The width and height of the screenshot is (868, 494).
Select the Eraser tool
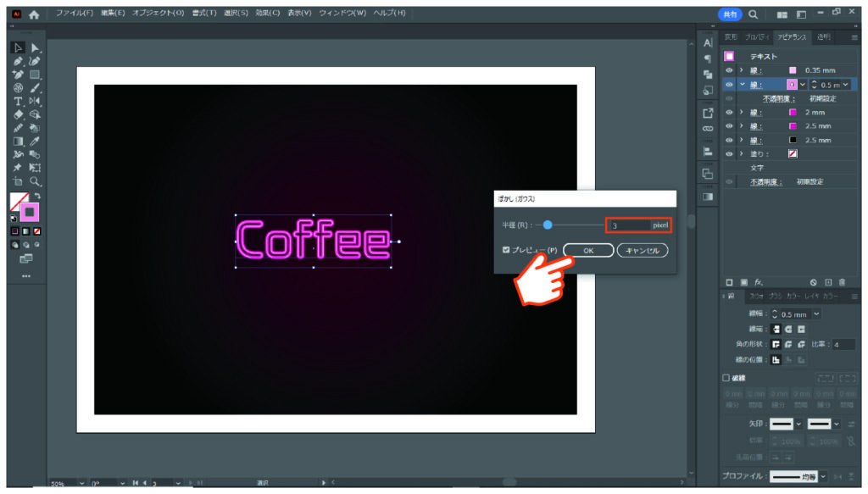[x=18, y=114]
